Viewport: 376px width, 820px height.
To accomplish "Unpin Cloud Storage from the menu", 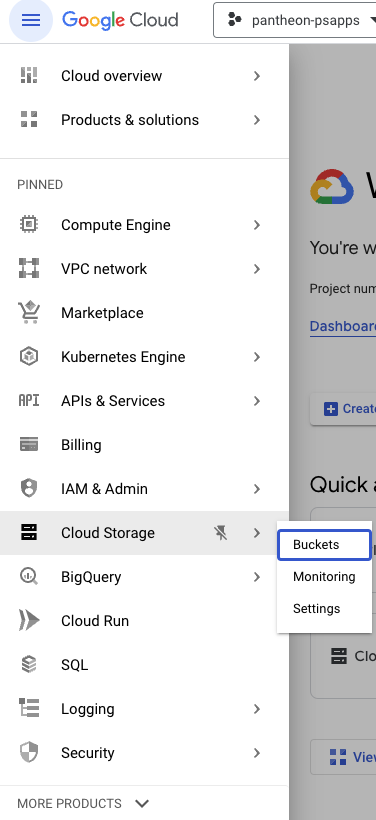I will 221,533.
